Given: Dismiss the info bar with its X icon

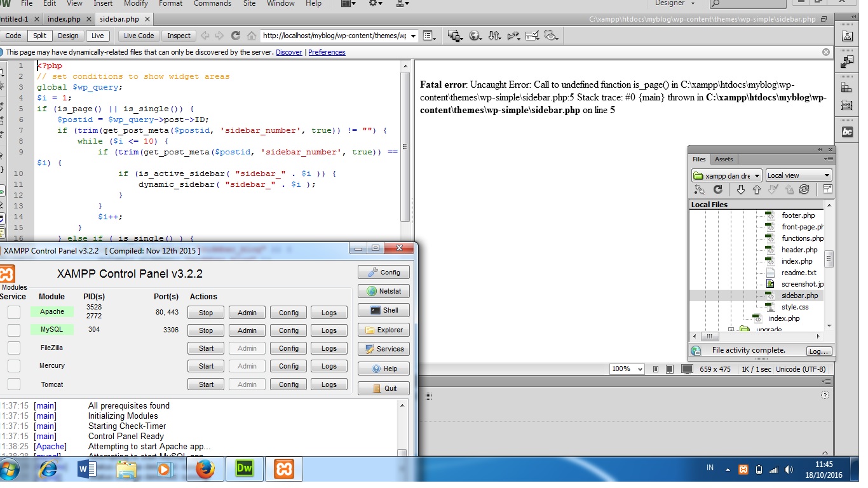Looking at the screenshot, I should coord(826,52).
